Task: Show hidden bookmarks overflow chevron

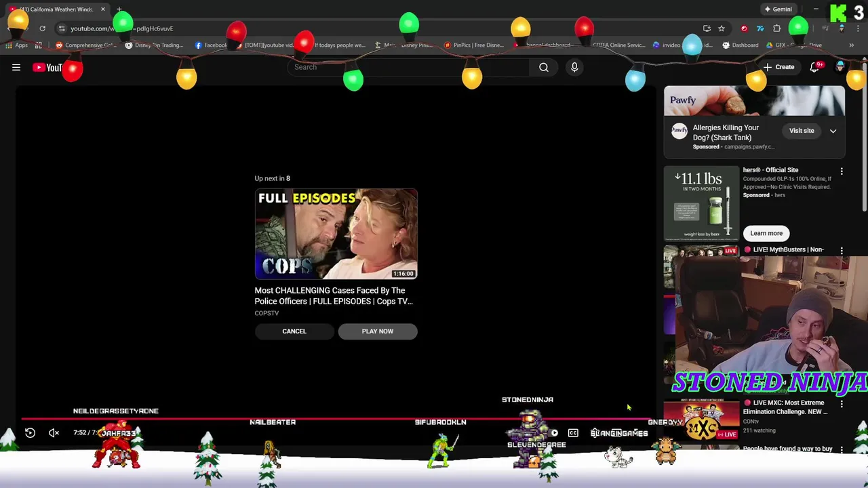Action: [851, 45]
